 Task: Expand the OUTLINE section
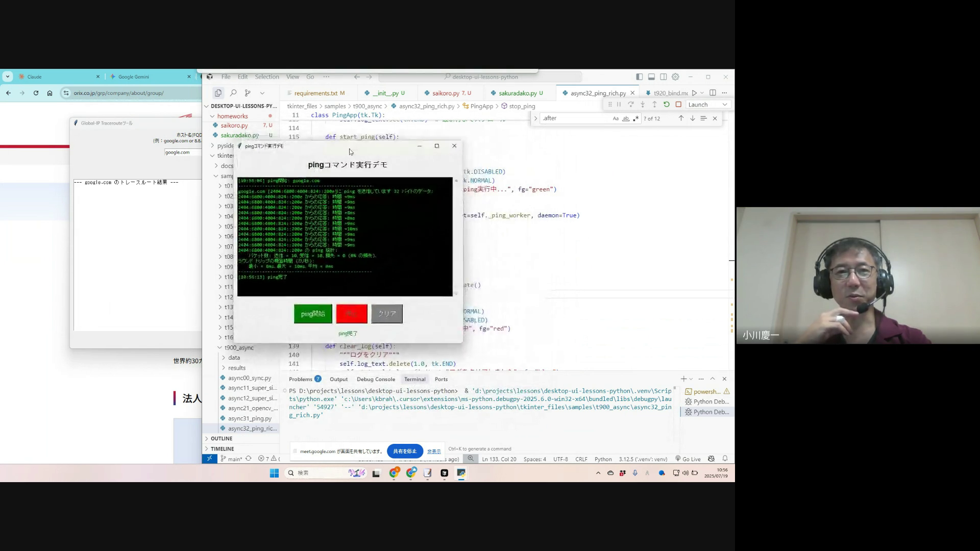pyautogui.click(x=222, y=439)
